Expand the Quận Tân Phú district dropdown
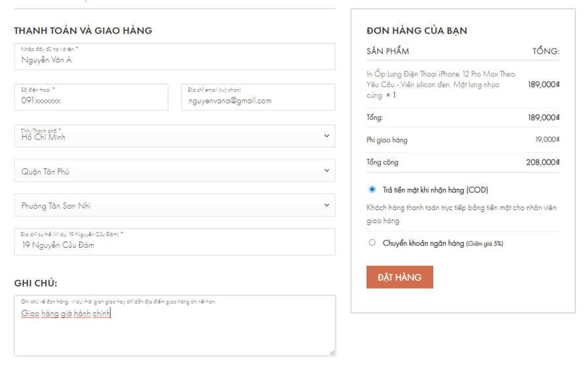The width and height of the screenshot is (588, 382). pos(174,170)
